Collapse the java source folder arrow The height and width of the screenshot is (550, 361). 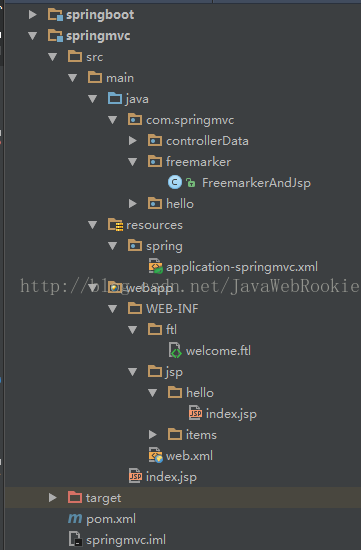[93, 99]
